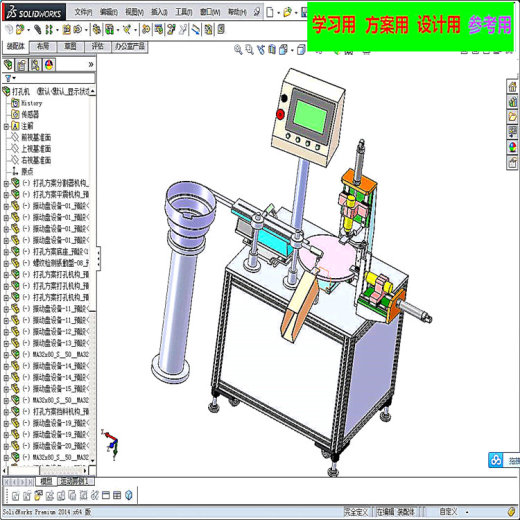Expand the 注解 (Annotations) tree node

[x=6, y=126]
